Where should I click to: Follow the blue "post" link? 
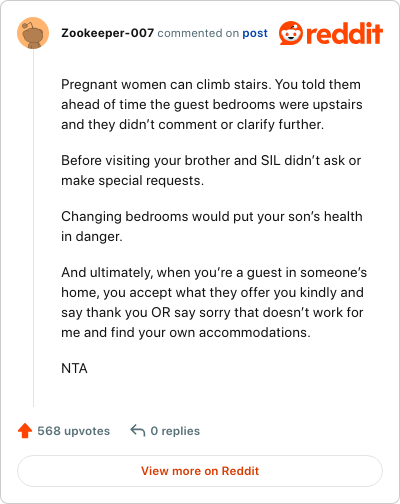tap(255, 33)
